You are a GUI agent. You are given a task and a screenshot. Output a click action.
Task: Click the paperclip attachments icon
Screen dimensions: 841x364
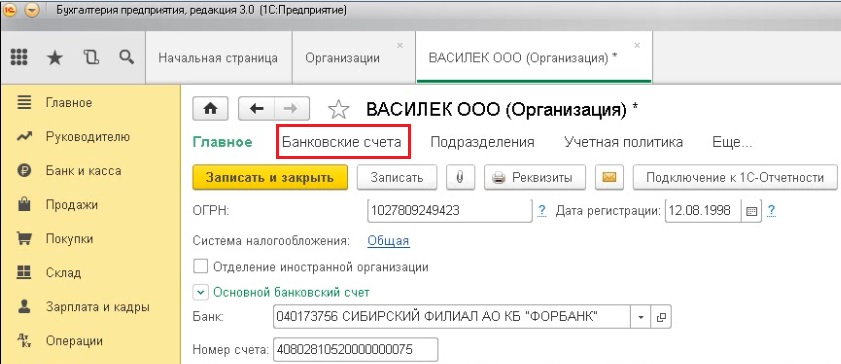(460, 177)
